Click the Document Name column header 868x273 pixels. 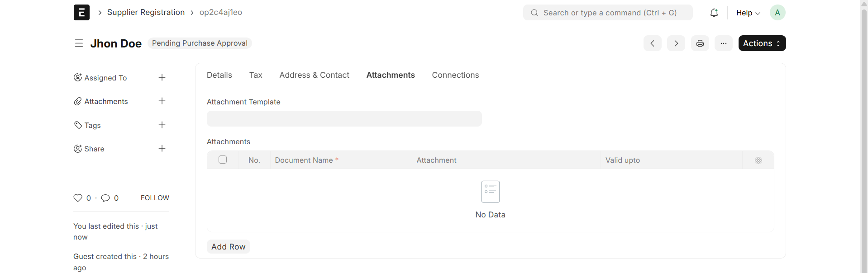point(307,160)
